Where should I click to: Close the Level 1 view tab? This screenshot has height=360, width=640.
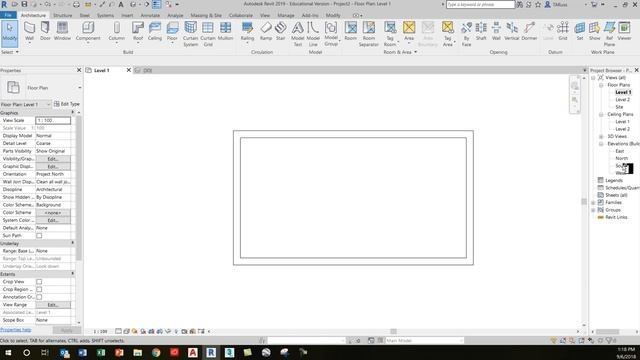129,70
